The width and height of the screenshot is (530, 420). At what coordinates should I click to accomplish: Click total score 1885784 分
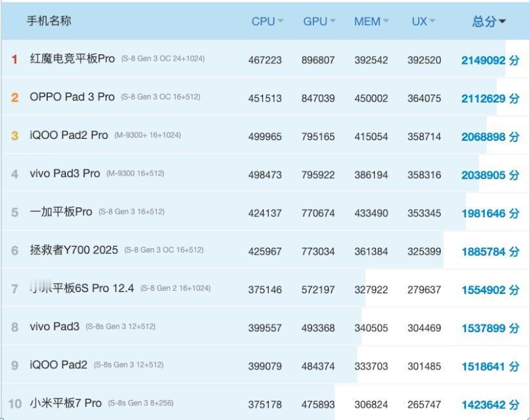(x=490, y=251)
